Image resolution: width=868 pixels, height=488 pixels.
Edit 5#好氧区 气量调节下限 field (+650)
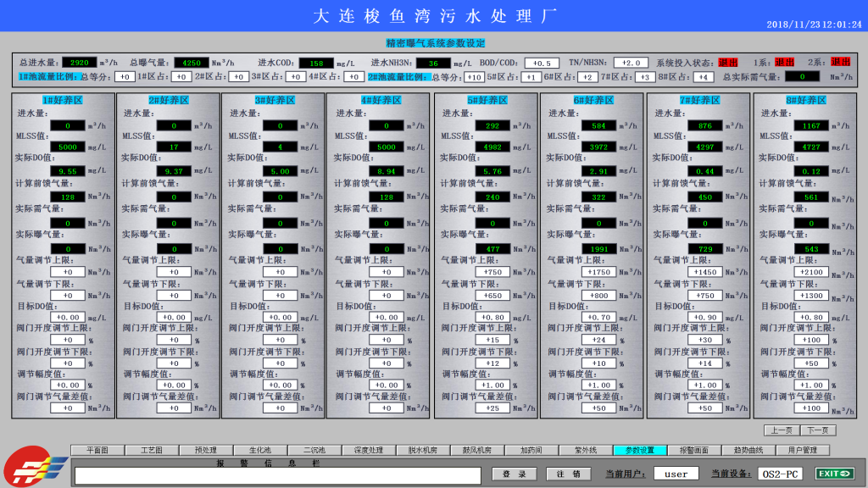492,296
